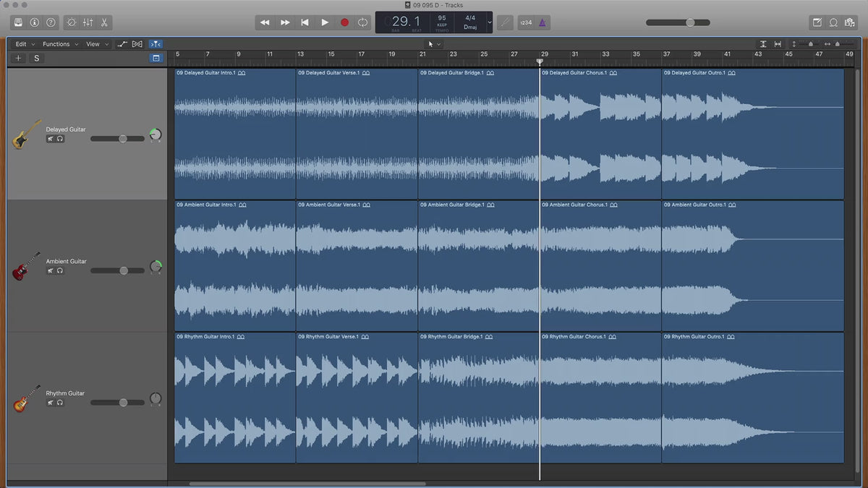The width and height of the screenshot is (868, 488).
Task: Solo the Rhythm Guitar track with headphones
Action: tap(60, 403)
